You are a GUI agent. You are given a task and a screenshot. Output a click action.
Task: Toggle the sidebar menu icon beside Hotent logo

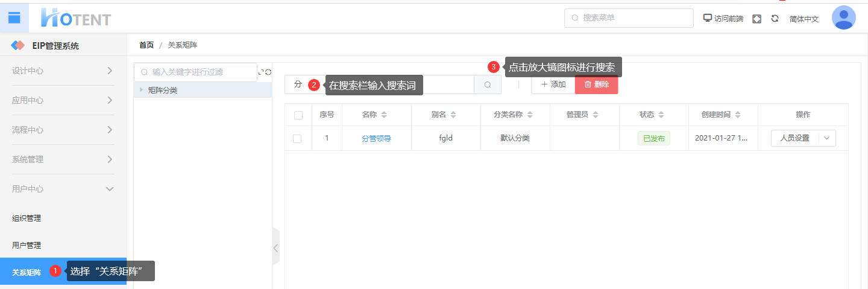[14, 17]
